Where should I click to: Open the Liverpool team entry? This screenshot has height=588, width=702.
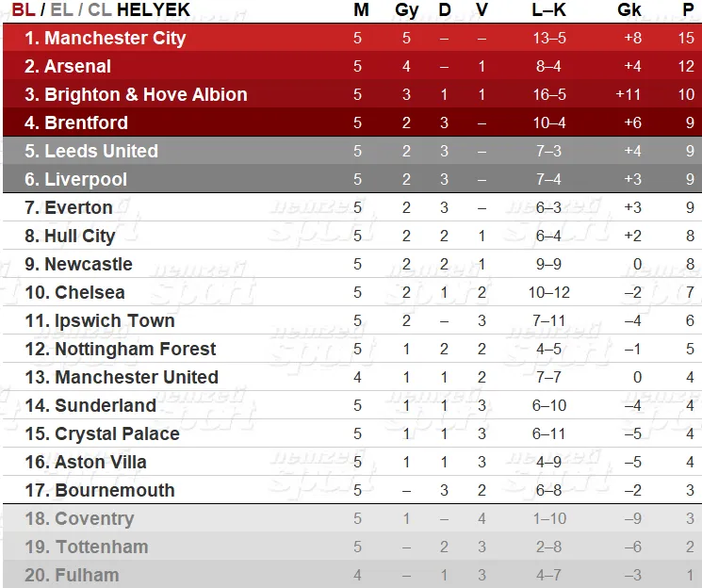coord(75,180)
